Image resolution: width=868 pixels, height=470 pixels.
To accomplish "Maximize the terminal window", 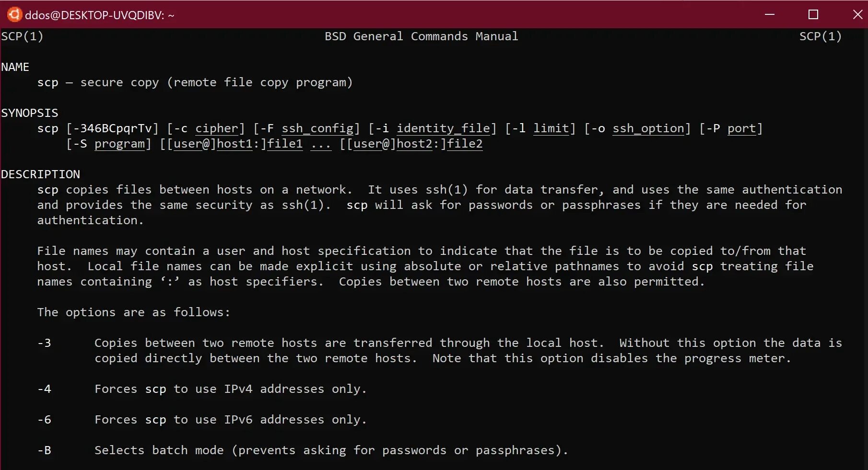I will coord(813,14).
